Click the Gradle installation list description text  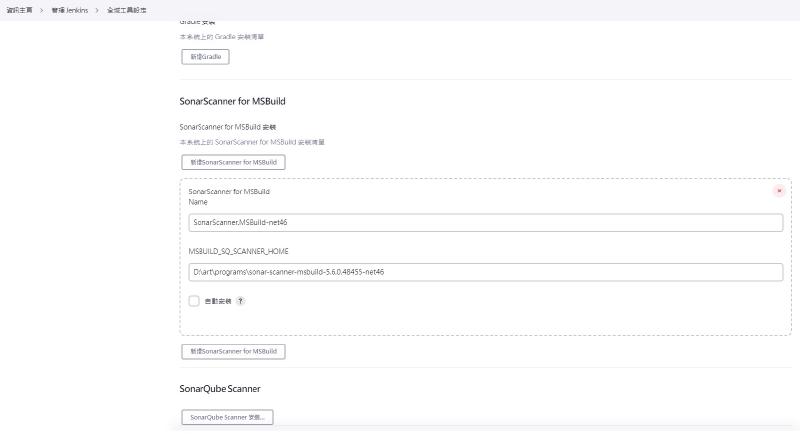pos(222,37)
